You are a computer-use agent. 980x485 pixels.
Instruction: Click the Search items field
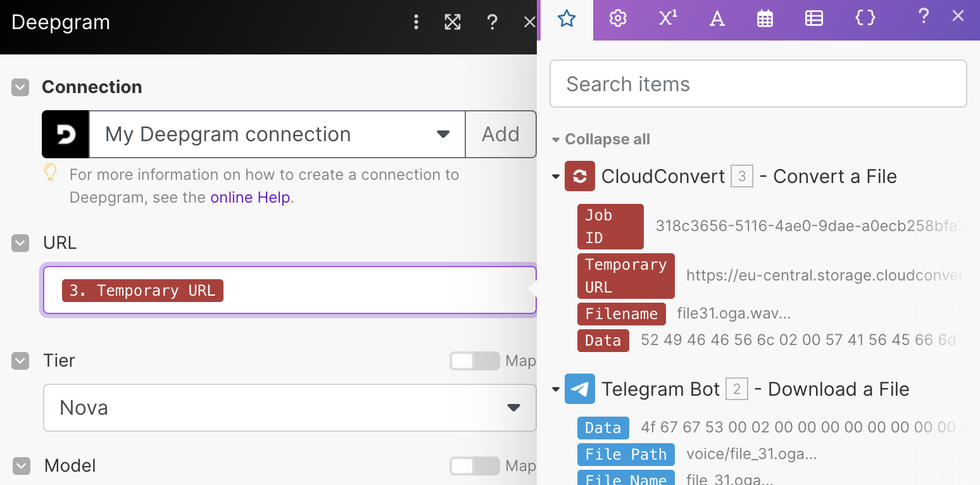(758, 84)
